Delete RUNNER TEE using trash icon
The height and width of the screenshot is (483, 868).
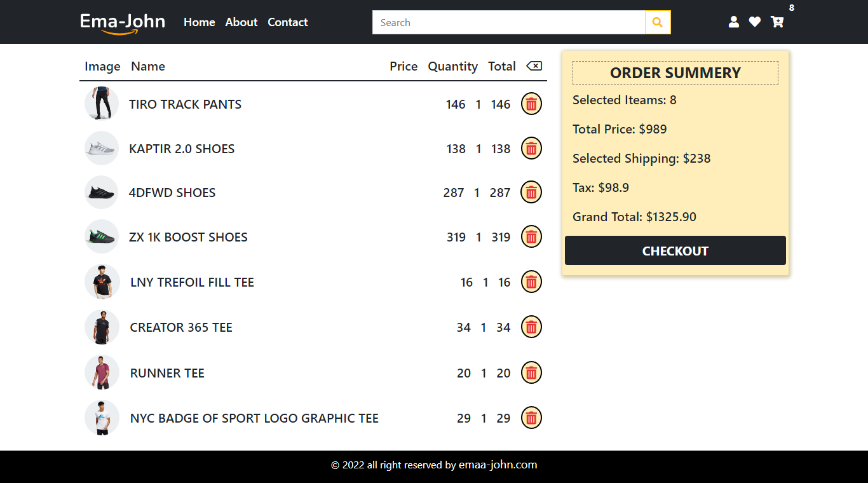point(531,373)
